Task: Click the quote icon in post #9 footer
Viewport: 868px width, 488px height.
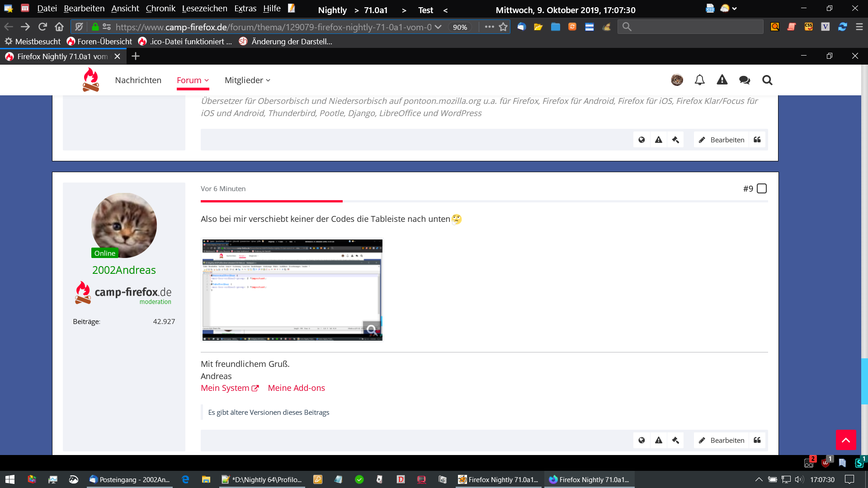Action: coord(757,440)
